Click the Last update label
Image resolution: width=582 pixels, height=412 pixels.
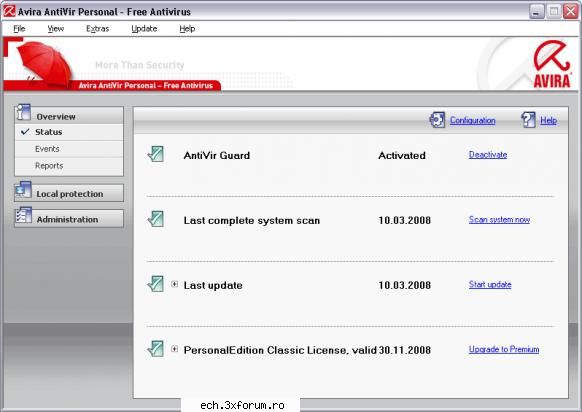[x=213, y=285]
